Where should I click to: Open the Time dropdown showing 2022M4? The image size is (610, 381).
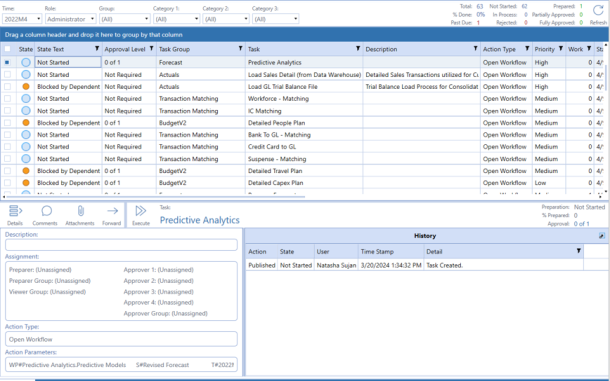point(22,19)
